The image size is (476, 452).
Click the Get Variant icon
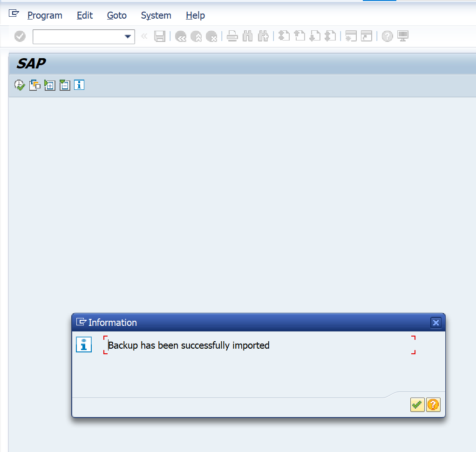(x=35, y=85)
